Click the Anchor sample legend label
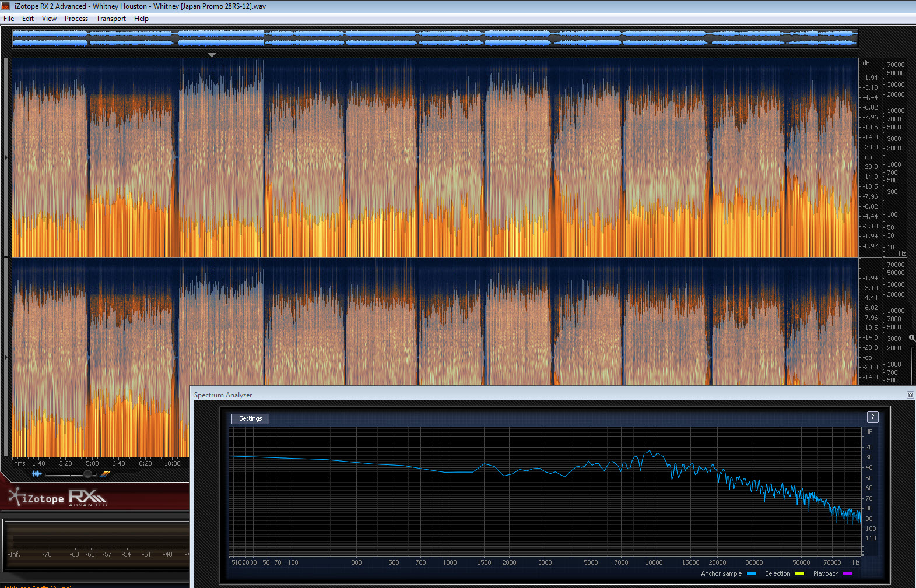Screen dimensions: 916x588 721,573
